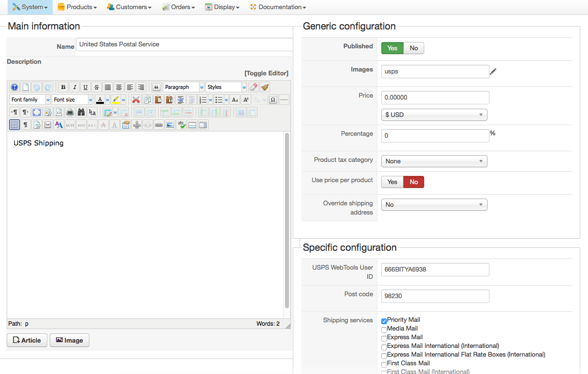Open the Products menu
Image resolution: width=588 pixels, height=374 pixels.
[x=77, y=7]
